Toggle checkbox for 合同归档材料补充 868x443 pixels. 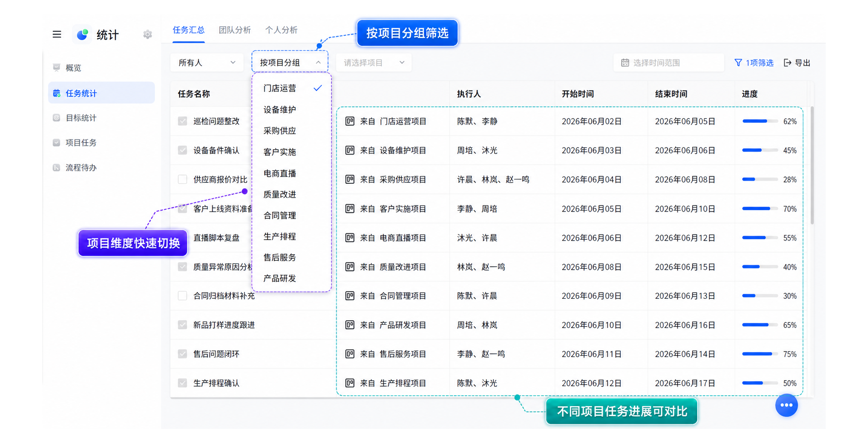pyautogui.click(x=183, y=296)
